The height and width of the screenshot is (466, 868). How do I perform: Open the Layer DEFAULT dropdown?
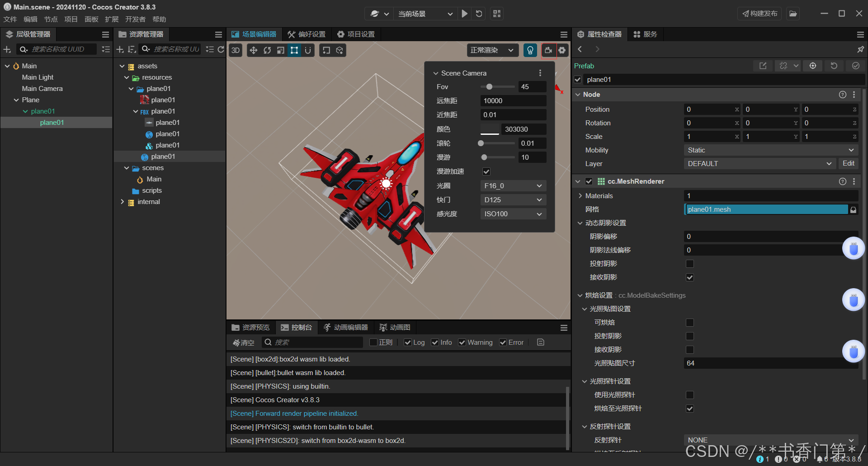click(x=759, y=164)
